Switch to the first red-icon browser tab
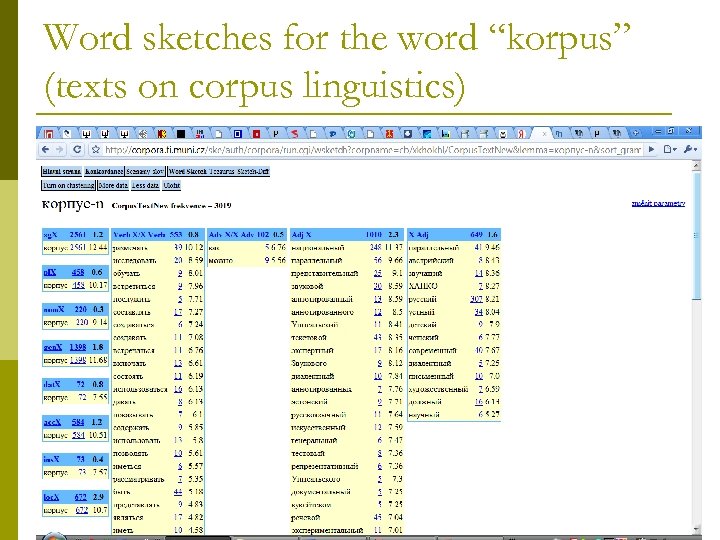This screenshot has height=540, width=720. tap(49, 134)
